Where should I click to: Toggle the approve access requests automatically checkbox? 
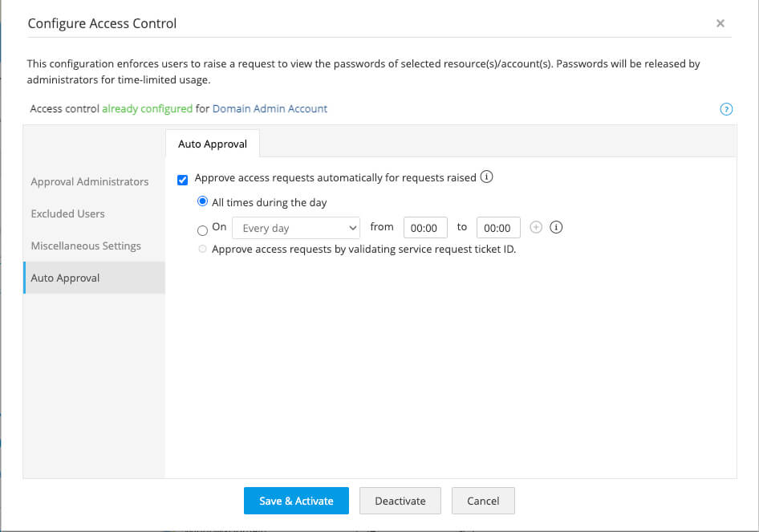click(183, 179)
